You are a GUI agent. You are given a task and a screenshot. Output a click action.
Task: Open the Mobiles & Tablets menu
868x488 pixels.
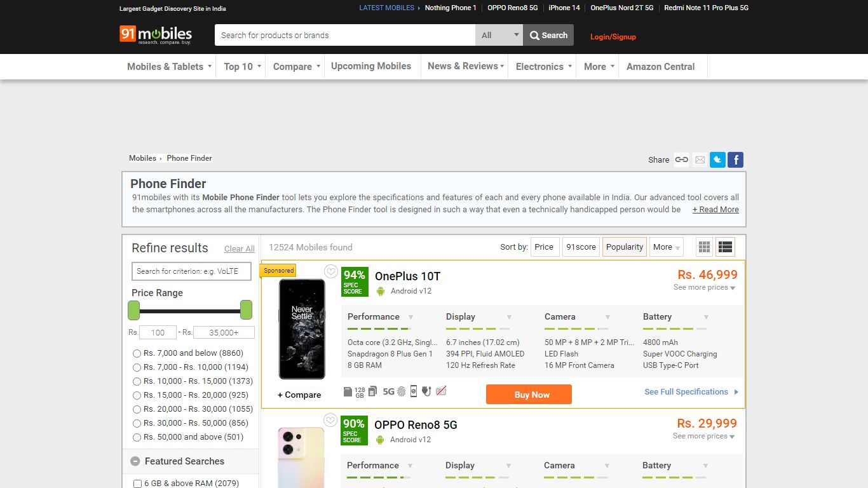169,67
